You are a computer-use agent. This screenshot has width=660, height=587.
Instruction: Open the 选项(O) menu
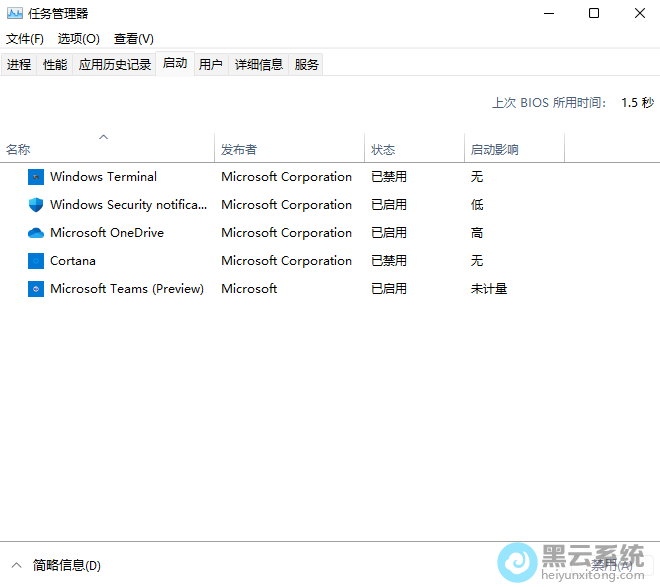(x=79, y=39)
